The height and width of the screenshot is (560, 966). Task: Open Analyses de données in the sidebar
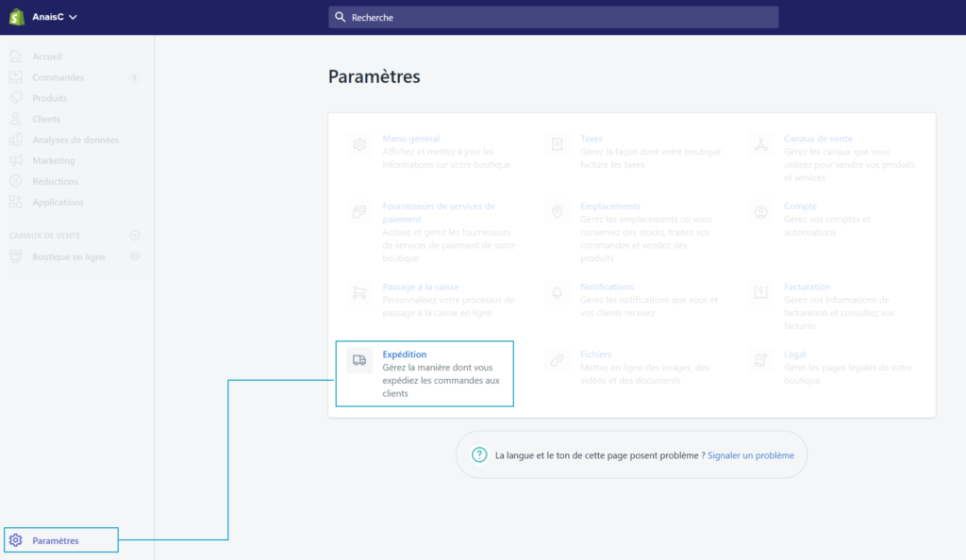coord(75,140)
